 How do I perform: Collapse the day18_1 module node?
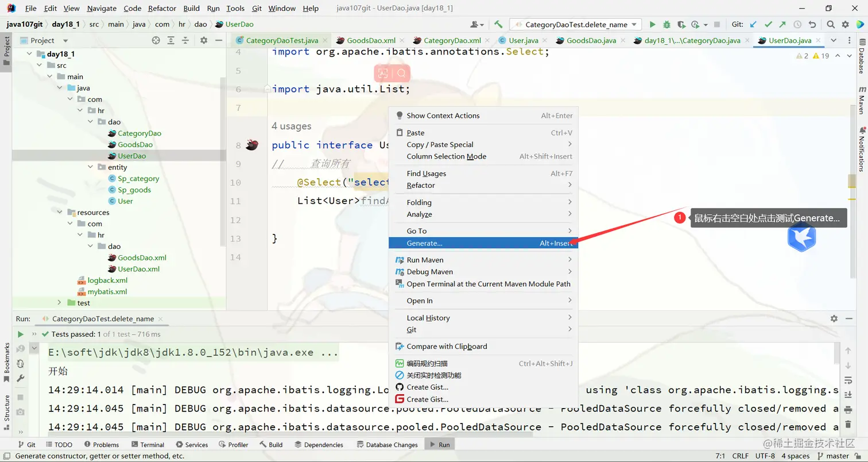29,54
